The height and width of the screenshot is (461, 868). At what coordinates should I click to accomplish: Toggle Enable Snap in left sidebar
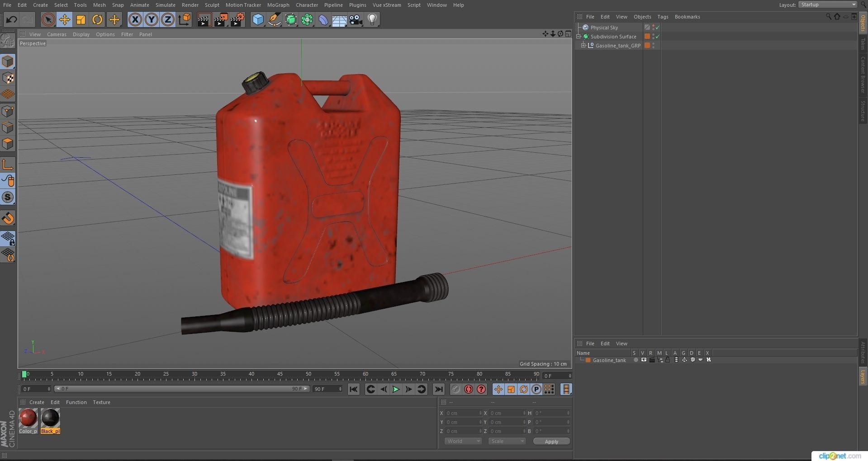coord(8,218)
